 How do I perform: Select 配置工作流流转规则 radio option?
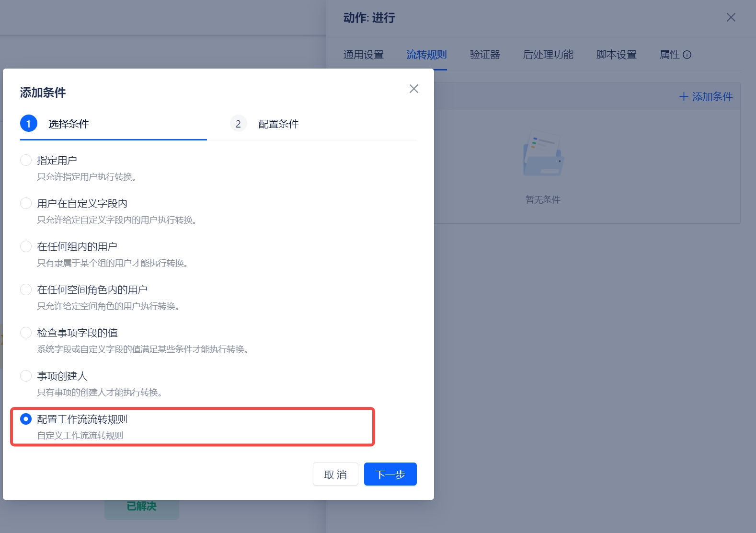pos(26,419)
